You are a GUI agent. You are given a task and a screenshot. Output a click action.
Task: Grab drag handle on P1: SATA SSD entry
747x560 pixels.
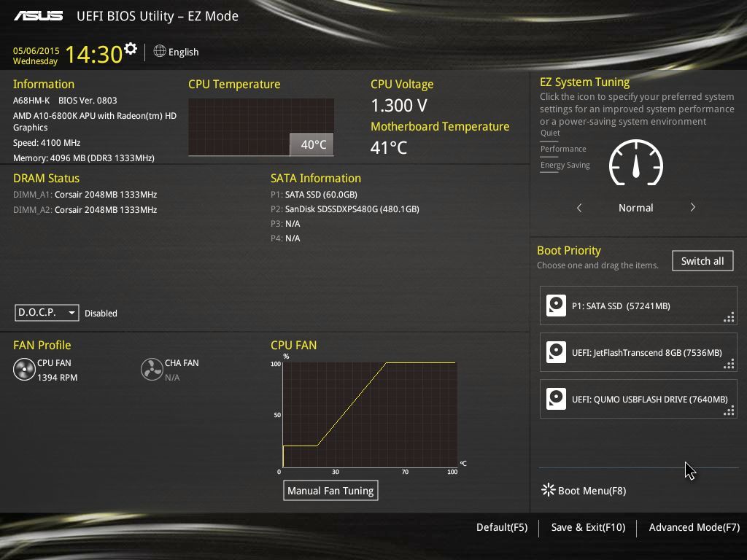(x=729, y=317)
